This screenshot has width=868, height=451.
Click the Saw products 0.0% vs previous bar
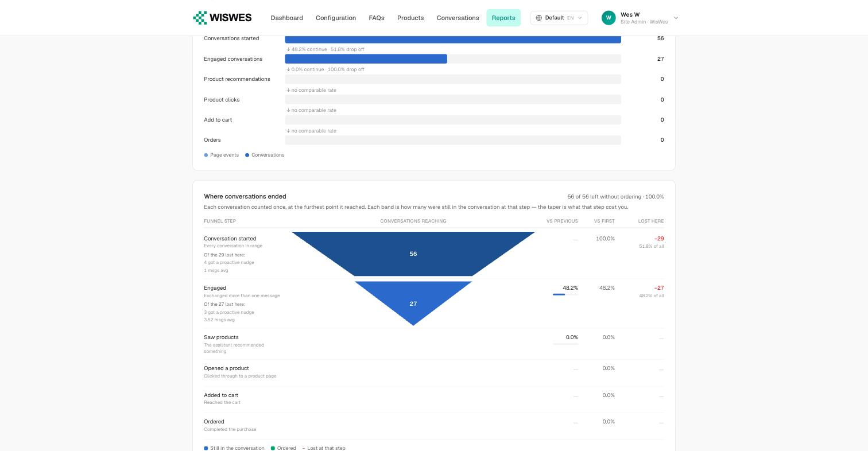coord(565,344)
